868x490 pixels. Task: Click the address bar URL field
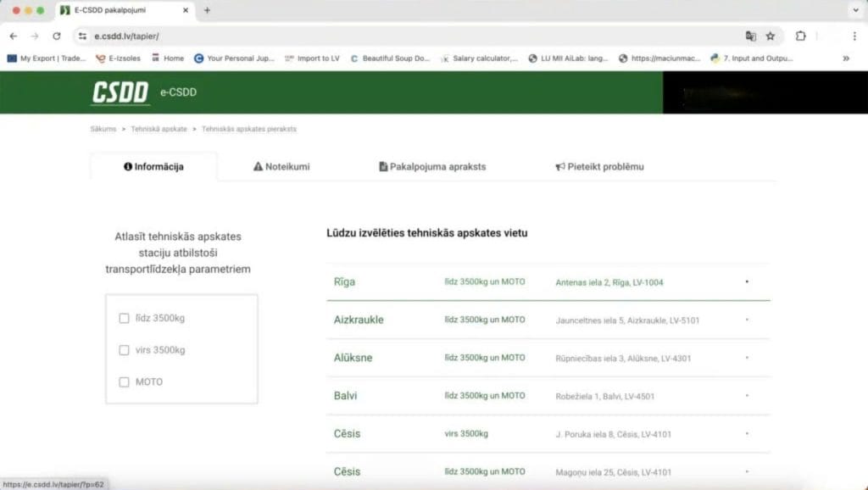407,36
